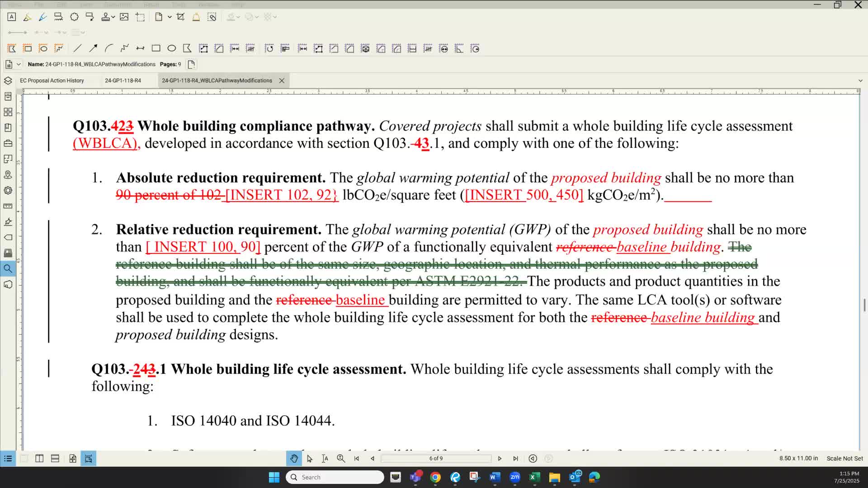868x488 pixels.
Task: Open the Measurements ruler panel
Action: [x=8, y=206]
